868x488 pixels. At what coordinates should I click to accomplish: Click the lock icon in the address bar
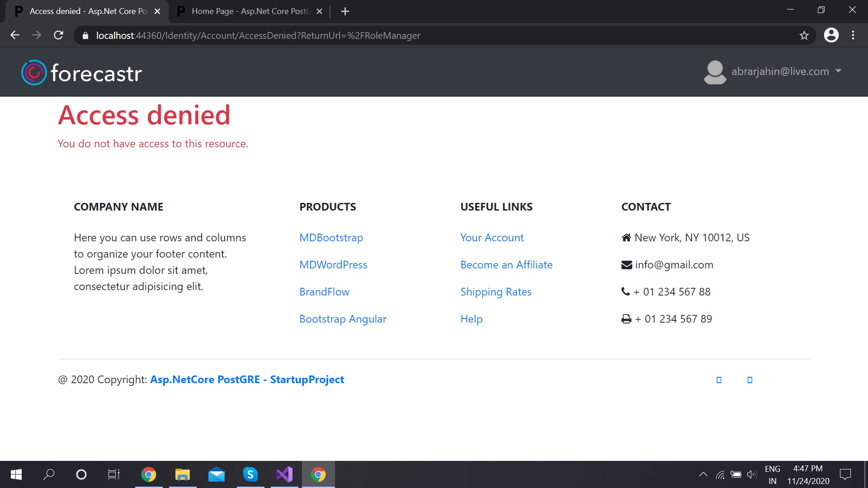pos(85,36)
